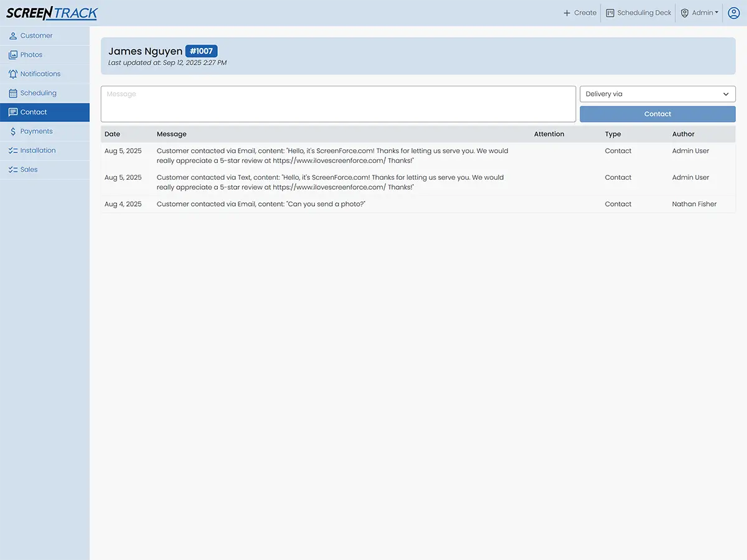Click the Date column header
Screen dimensions: 747x560
click(113, 134)
